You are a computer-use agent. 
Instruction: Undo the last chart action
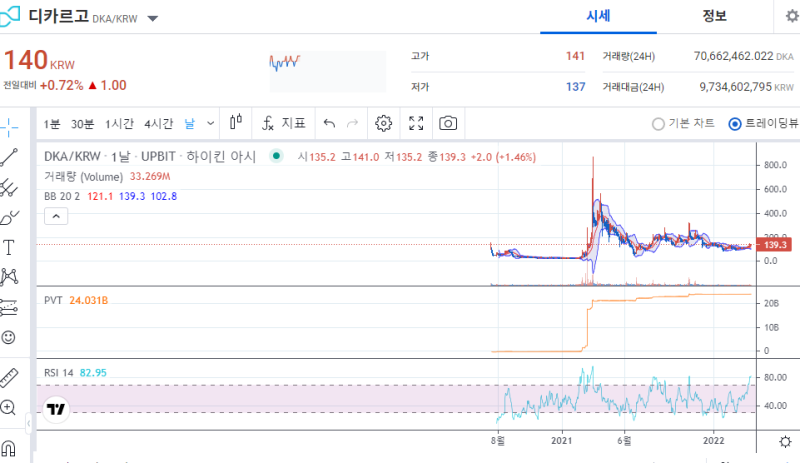pos(329,124)
